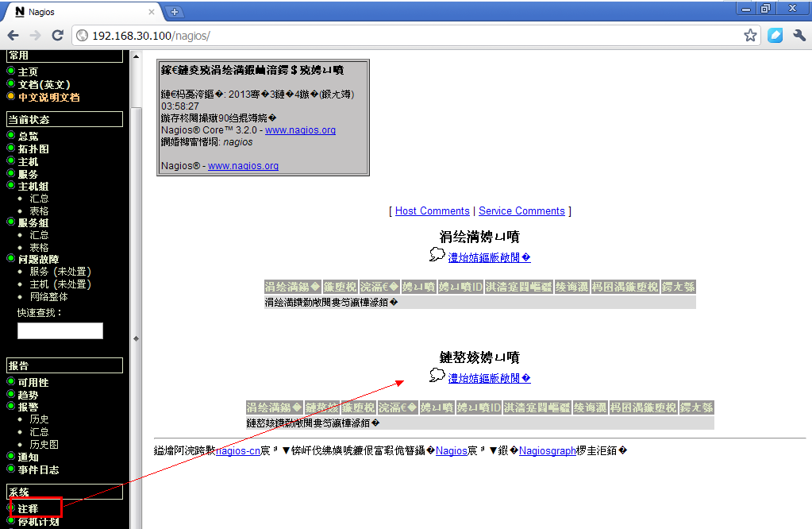Click the green bullet icon beside 主页
812x529 pixels.
point(11,71)
